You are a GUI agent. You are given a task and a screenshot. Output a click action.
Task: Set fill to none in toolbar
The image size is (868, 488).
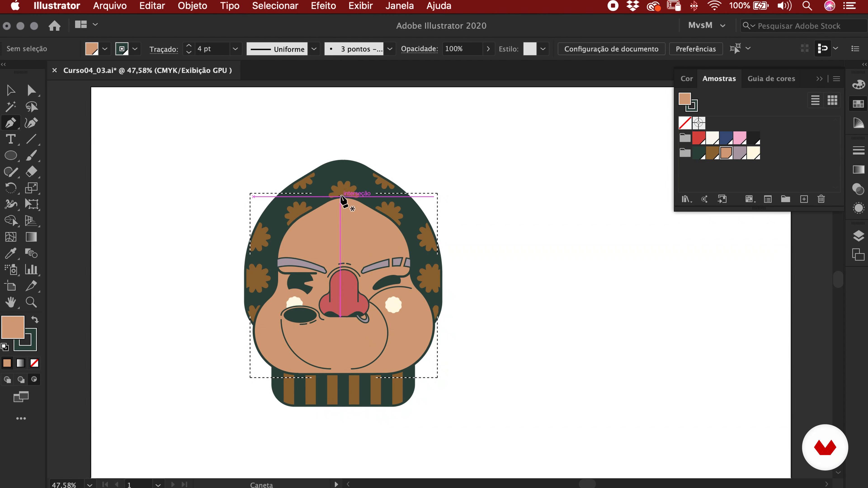click(34, 363)
